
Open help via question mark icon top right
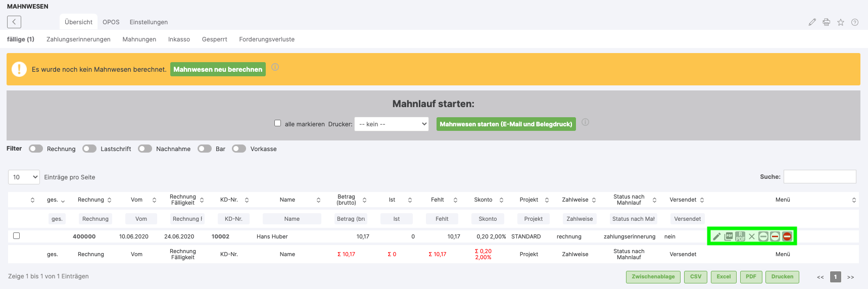[855, 22]
